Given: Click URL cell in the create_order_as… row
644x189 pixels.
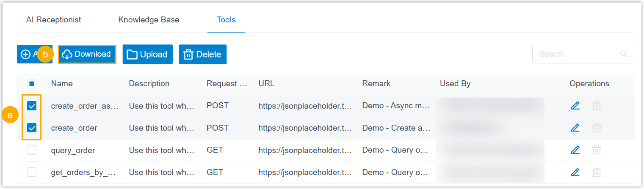Looking at the screenshot, I should point(305,106).
